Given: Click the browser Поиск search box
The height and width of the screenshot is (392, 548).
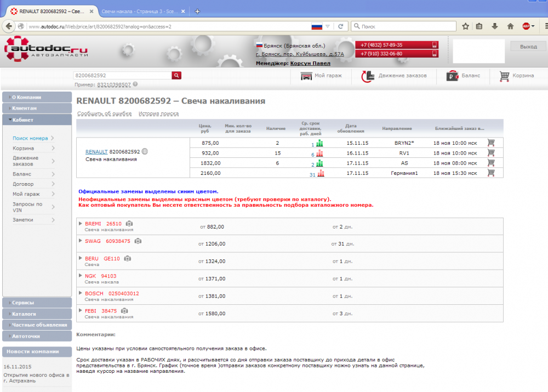Looking at the screenshot, I should pyautogui.click(x=404, y=26).
